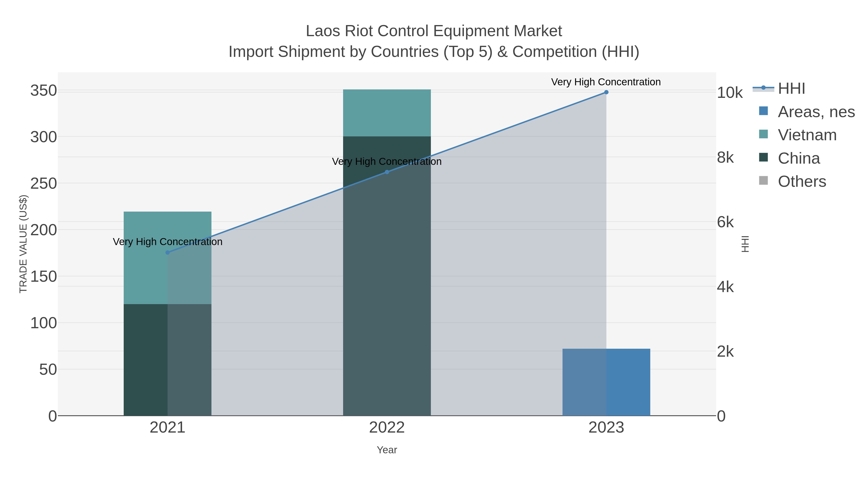Click the TRADE VALUE (US$) axis title
Screen dimensions: 868x488
tap(23, 244)
